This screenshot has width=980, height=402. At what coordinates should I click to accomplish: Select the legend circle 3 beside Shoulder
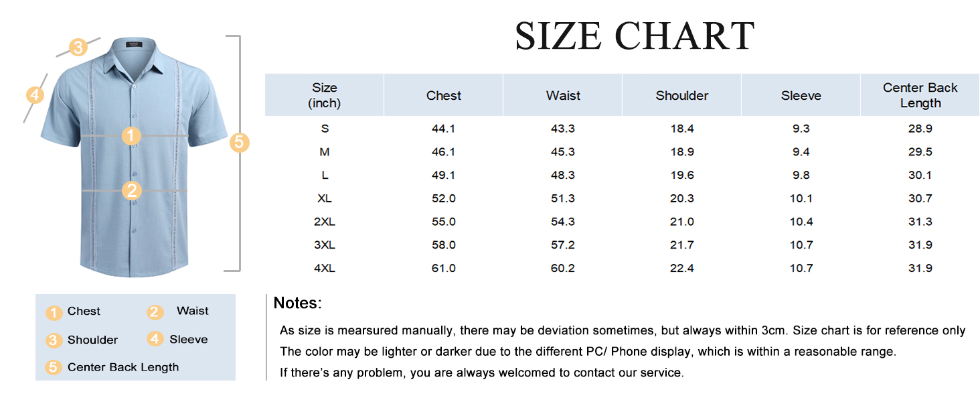[x=54, y=340]
